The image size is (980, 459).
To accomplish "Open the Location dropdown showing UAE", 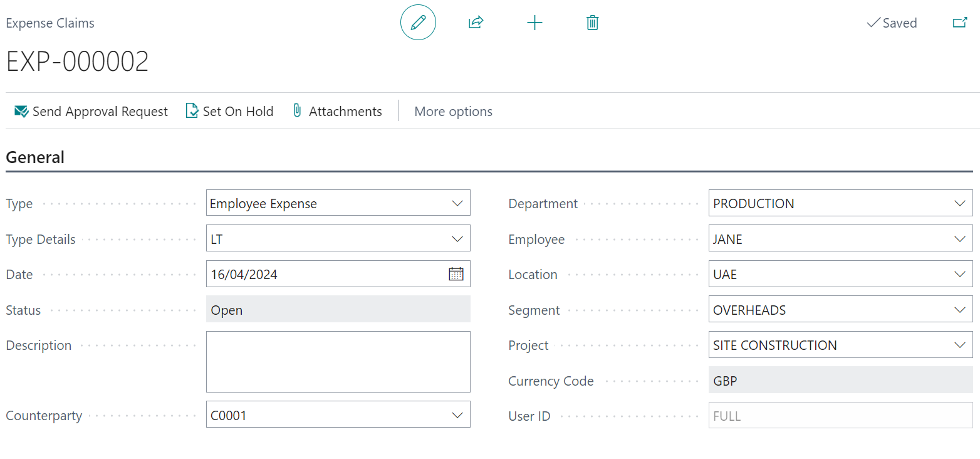I will tap(959, 274).
